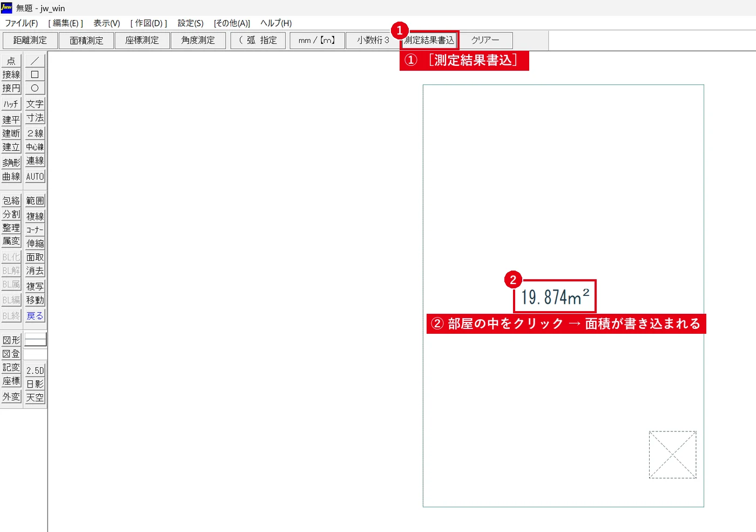Activate the 接線 tangent line tool
Viewport: 756px width, 532px height.
point(11,75)
